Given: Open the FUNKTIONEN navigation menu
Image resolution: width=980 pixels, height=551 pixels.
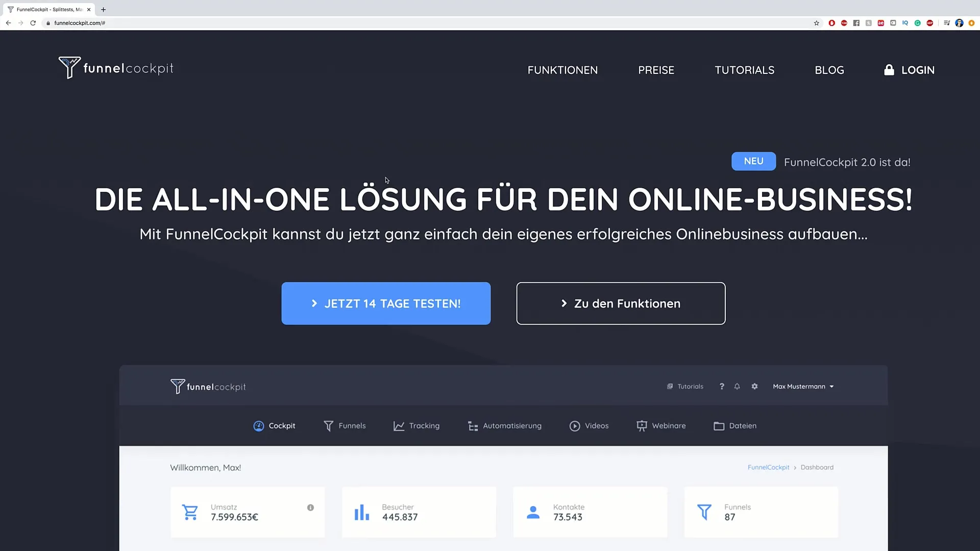Looking at the screenshot, I should [x=562, y=70].
